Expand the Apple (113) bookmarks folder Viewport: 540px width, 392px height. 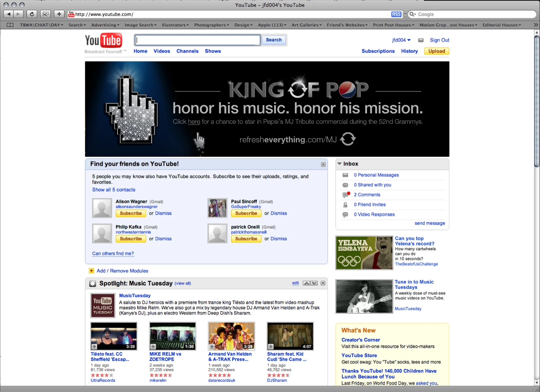(x=272, y=25)
